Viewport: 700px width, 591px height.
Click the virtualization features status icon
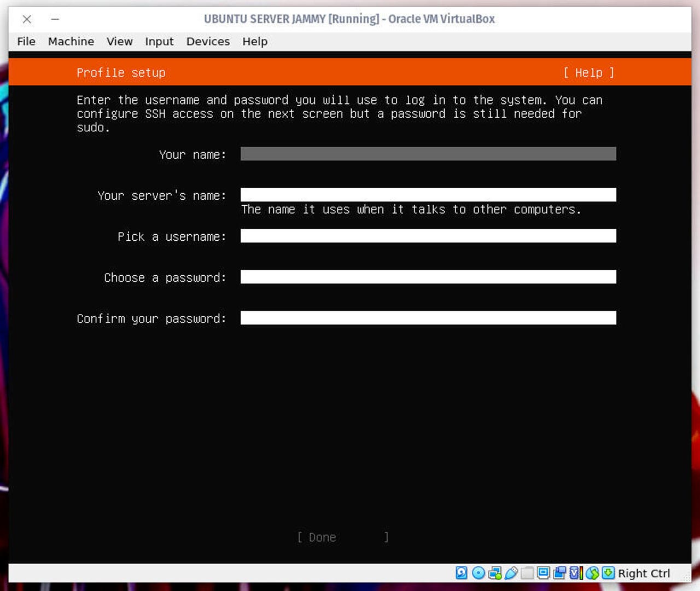[x=574, y=573]
